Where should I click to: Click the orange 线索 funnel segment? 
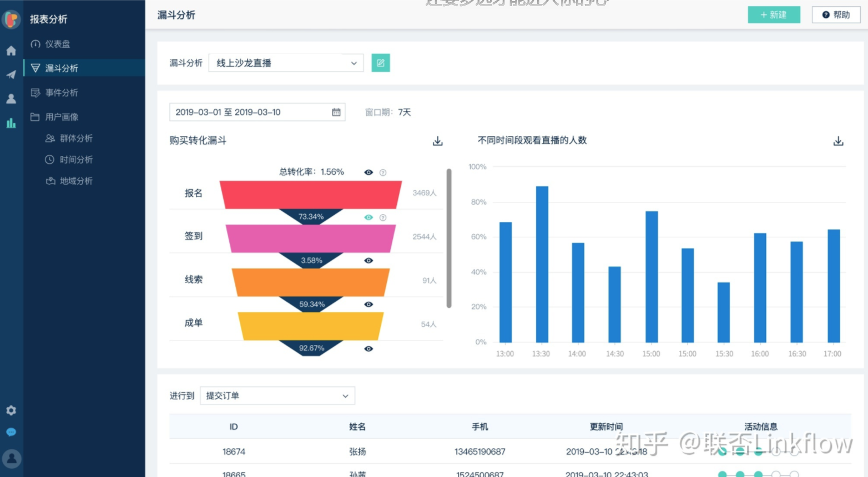(311, 282)
